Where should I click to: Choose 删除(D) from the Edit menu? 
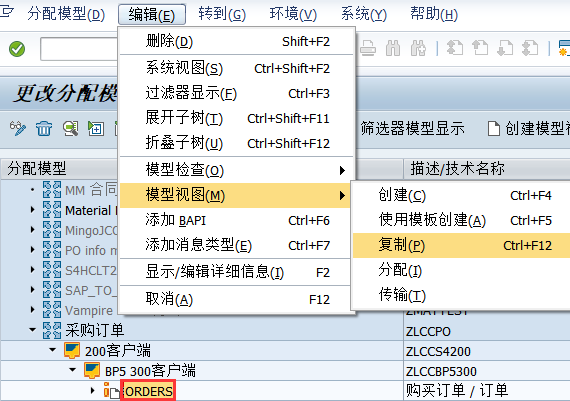236,41
